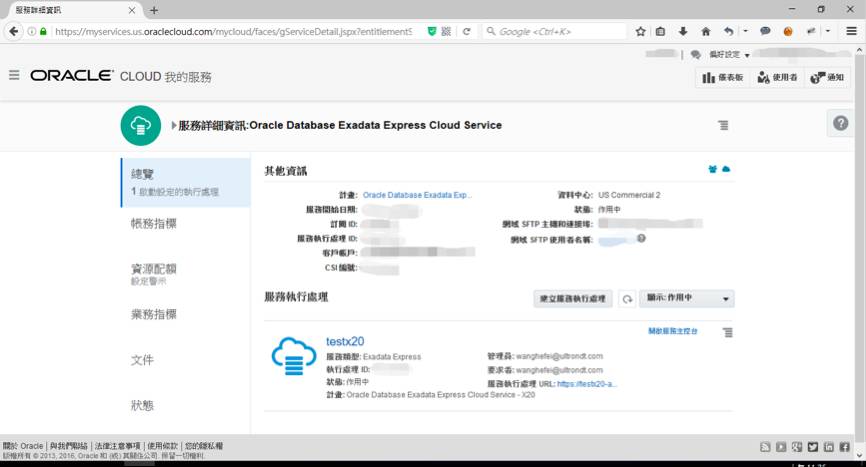
Task: Click the green shield icon in address bar
Action: (432, 31)
